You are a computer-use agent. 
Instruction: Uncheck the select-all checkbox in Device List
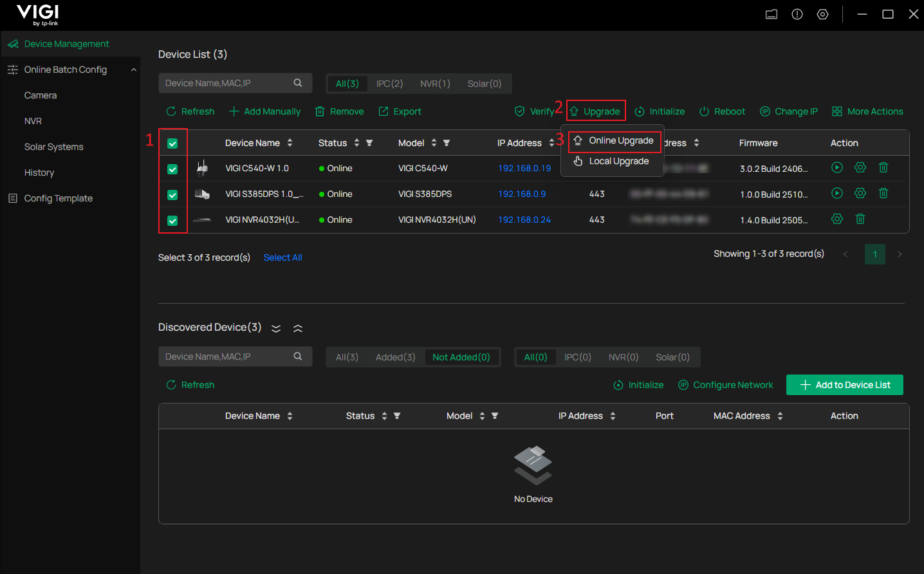(172, 143)
